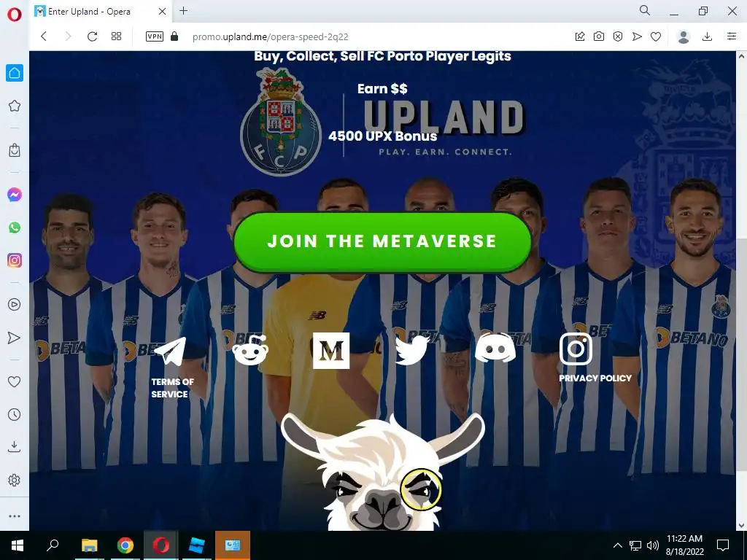The image size is (747, 560).
Task: Open notification center in taskbar
Action: point(723,545)
